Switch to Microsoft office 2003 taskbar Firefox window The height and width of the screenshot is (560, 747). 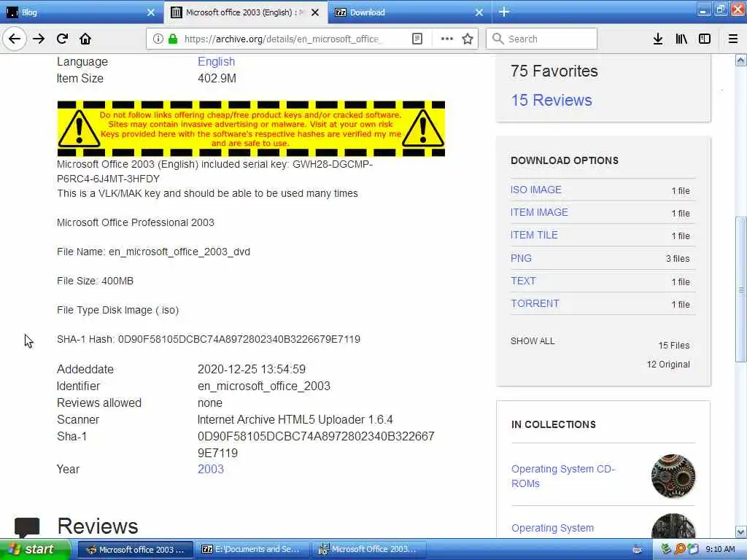click(x=135, y=550)
